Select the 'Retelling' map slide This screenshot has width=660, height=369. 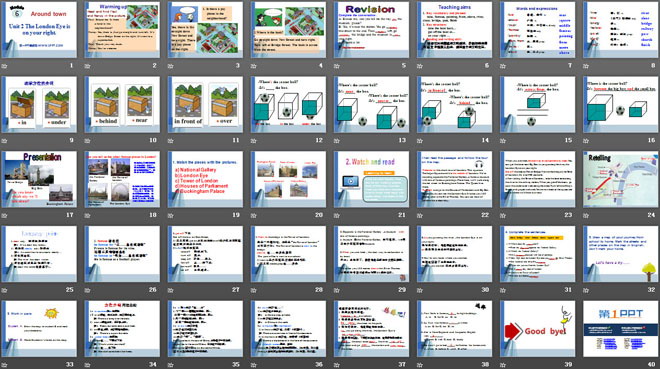tap(620, 179)
